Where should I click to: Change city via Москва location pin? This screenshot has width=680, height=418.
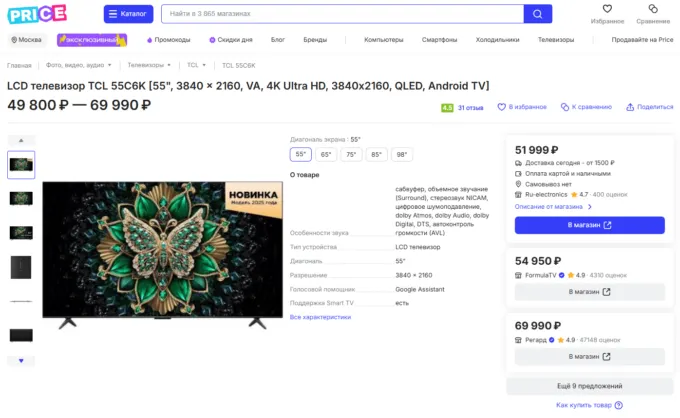tap(26, 40)
